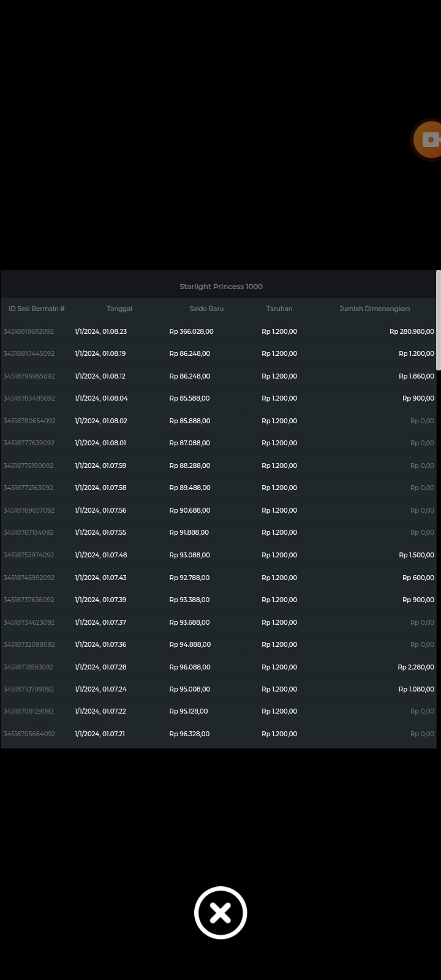
Task: Click the 'ID Sesi Bermain #' column header
Action: point(37,309)
